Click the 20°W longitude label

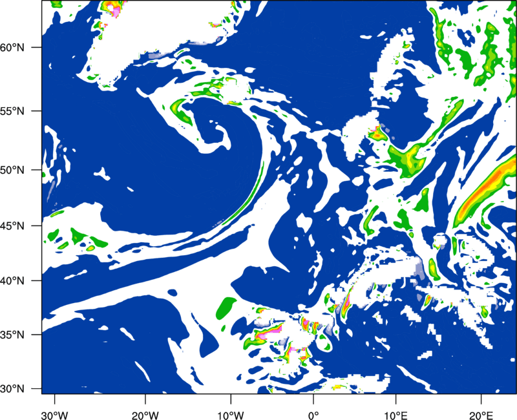(145, 415)
